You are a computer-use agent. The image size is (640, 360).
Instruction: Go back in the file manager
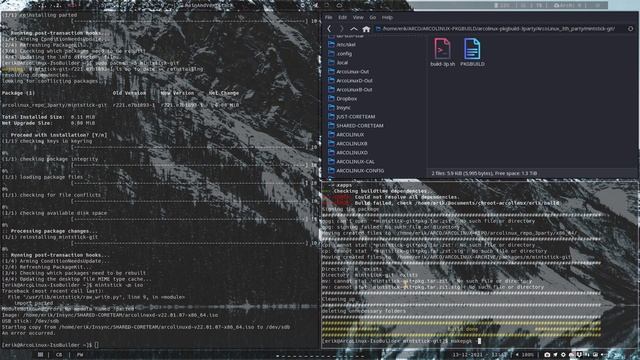[329, 29]
